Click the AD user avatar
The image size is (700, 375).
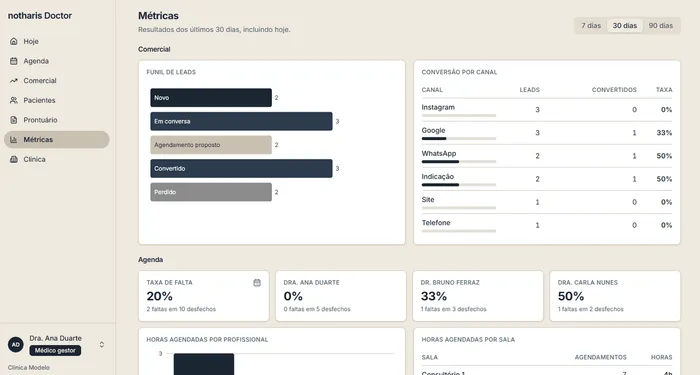(16, 345)
